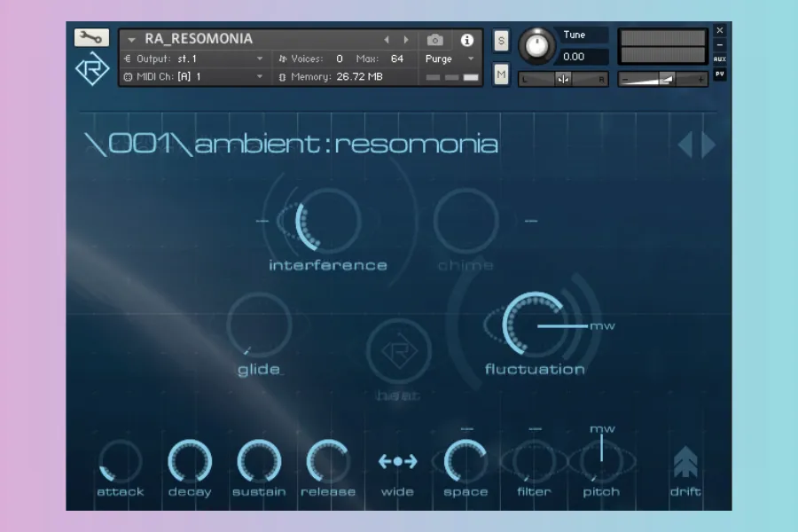Screen dimensions: 798x532
Task: Mute the instrument with M button
Action: pyautogui.click(x=501, y=74)
